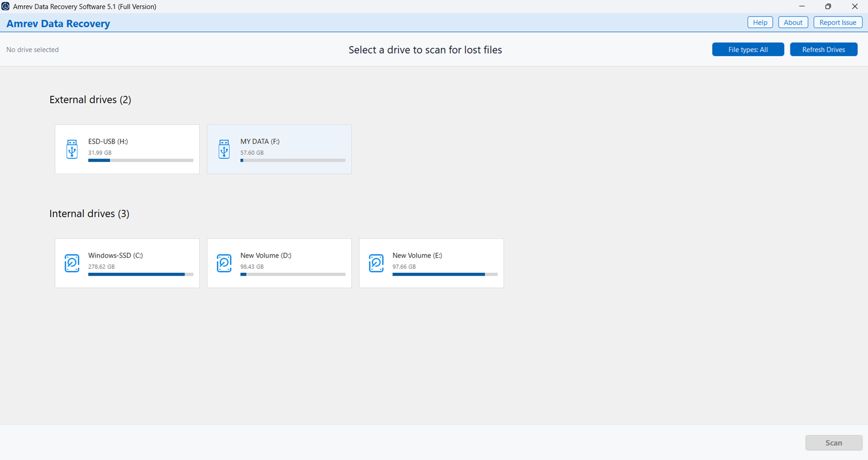This screenshot has height=460, width=868.
Task: Open the File types: All filter
Action: [748, 49]
